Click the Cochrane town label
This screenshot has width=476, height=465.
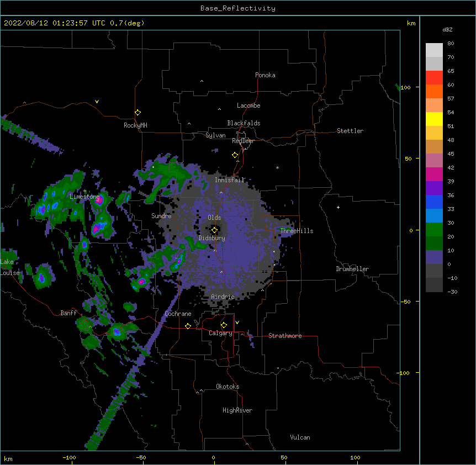pos(178,314)
